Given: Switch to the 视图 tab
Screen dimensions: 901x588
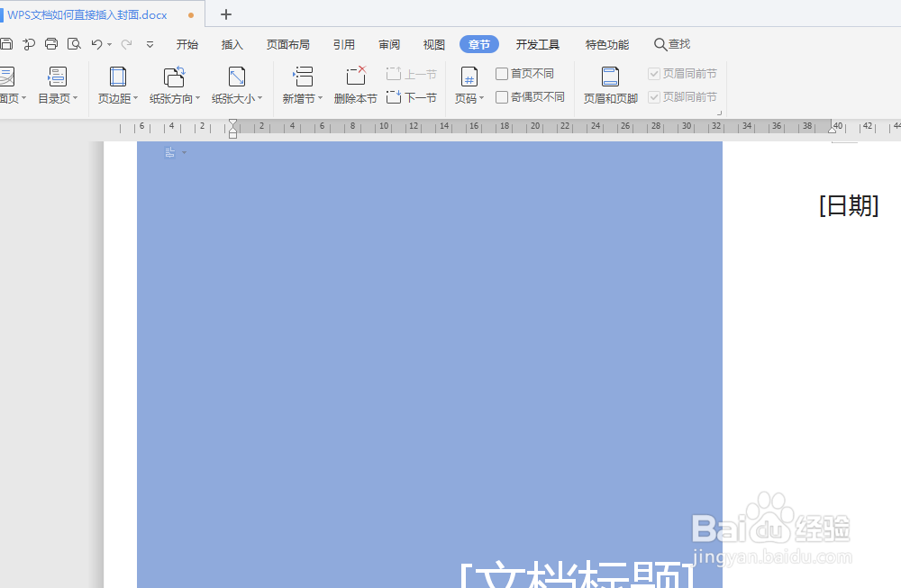Looking at the screenshot, I should click(x=434, y=44).
